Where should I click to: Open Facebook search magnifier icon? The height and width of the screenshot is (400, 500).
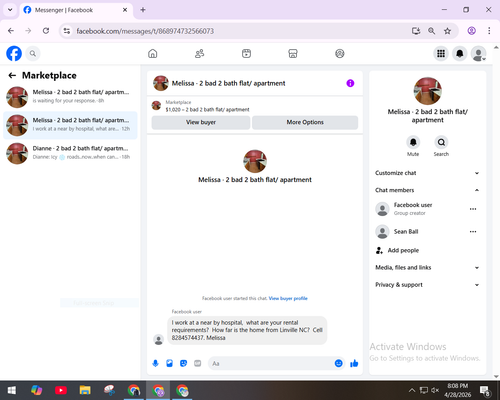(33, 53)
